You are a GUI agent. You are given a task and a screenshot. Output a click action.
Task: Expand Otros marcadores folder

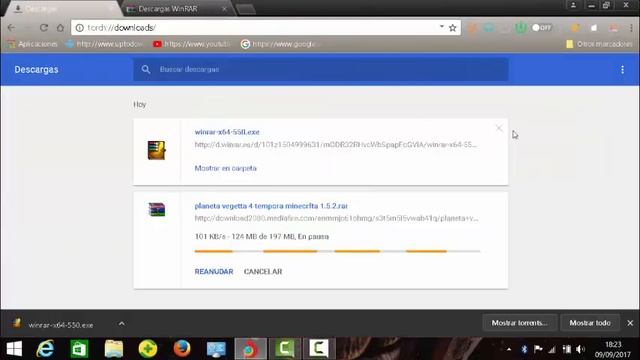pyautogui.click(x=599, y=44)
